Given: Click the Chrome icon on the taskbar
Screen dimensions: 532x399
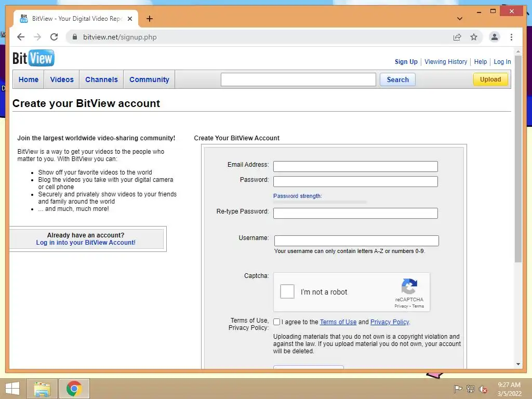Looking at the screenshot, I should tap(74, 389).
